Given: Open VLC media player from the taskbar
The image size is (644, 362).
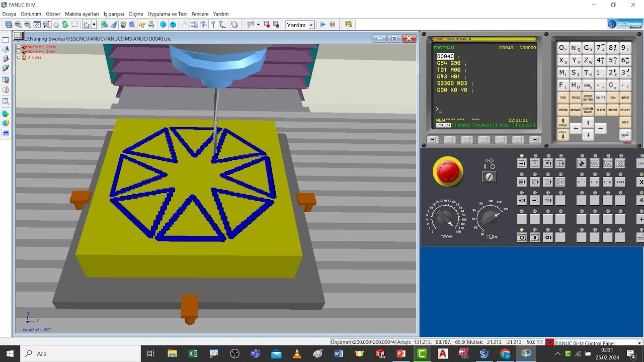Looking at the screenshot, I should [x=297, y=353].
